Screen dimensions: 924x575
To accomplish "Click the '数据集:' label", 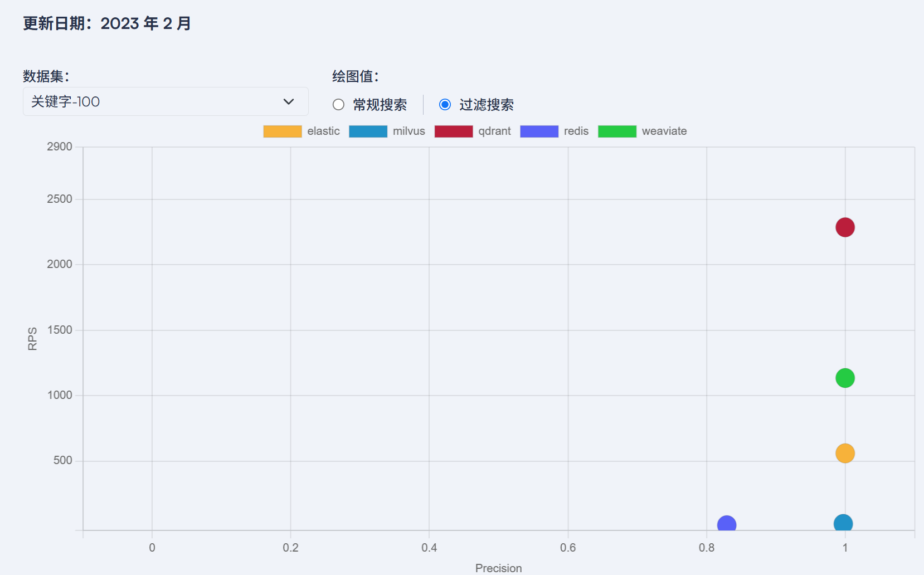I will pos(46,76).
